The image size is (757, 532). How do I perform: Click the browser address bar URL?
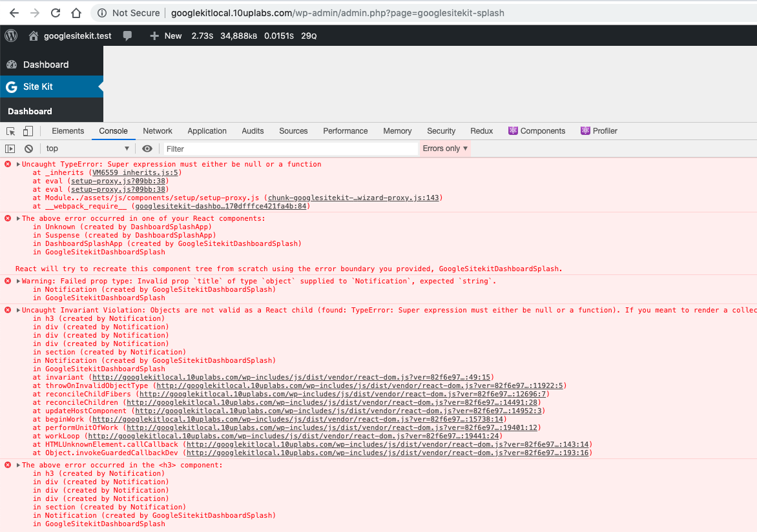pyautogui.click(x=337, y=13)
